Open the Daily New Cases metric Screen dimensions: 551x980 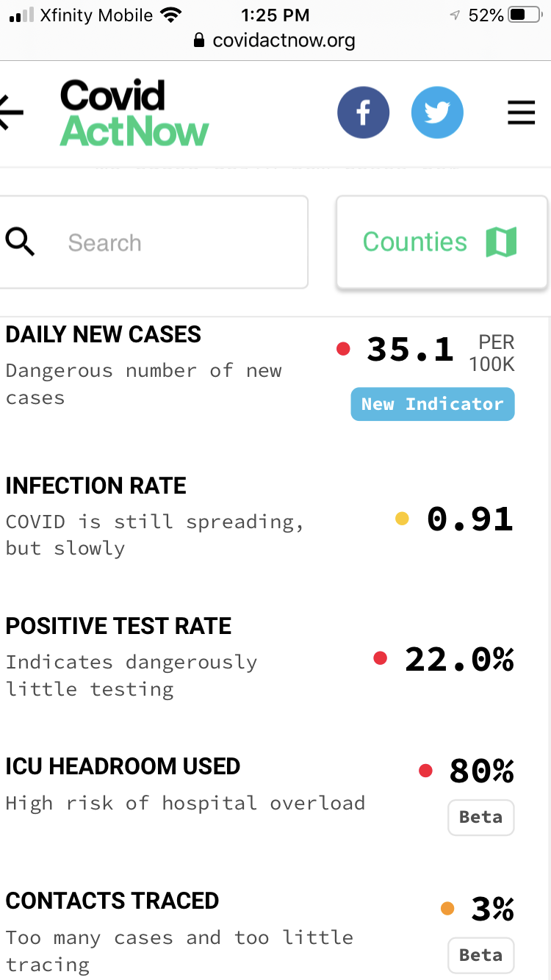(103, 334)
